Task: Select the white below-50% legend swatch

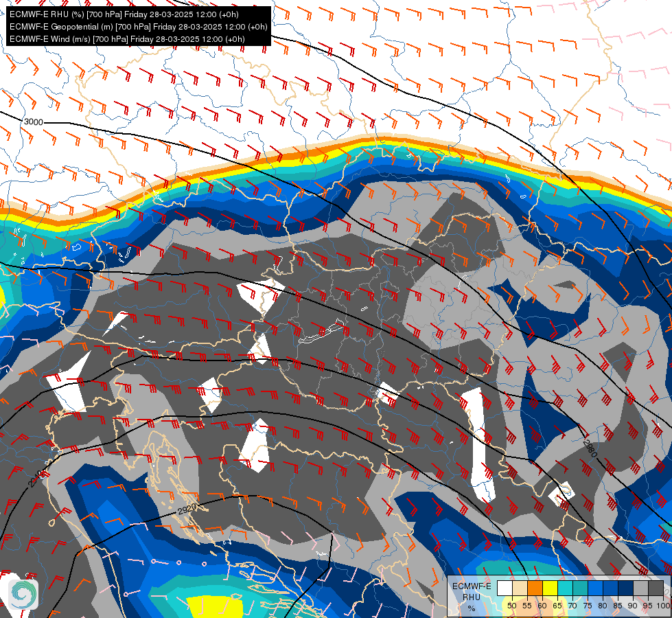Action: (505, 588)
